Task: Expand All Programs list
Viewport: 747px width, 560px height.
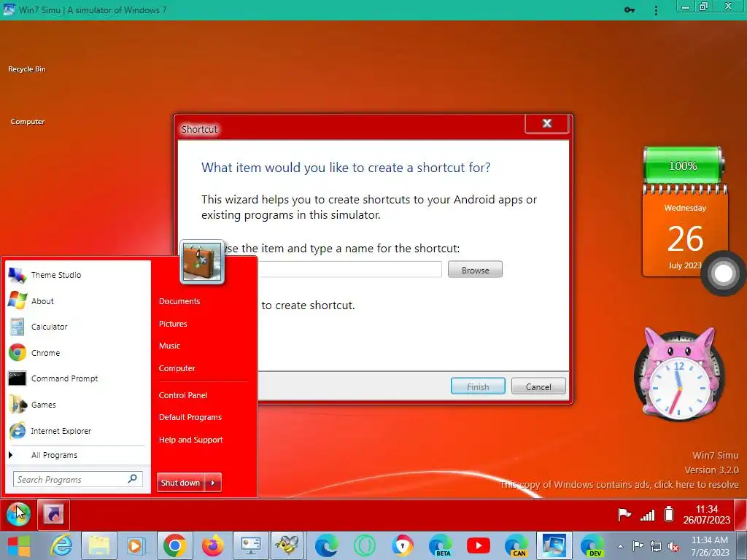Action: click(76, 455)
